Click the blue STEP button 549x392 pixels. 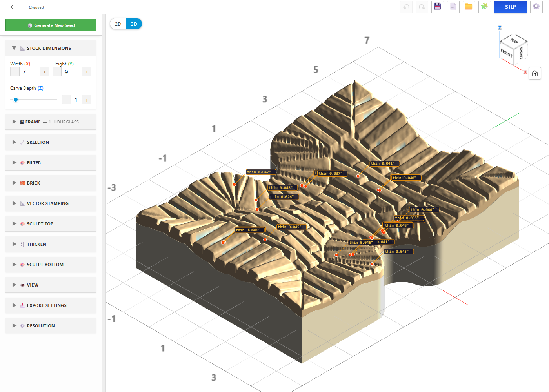tap(510, 7)
